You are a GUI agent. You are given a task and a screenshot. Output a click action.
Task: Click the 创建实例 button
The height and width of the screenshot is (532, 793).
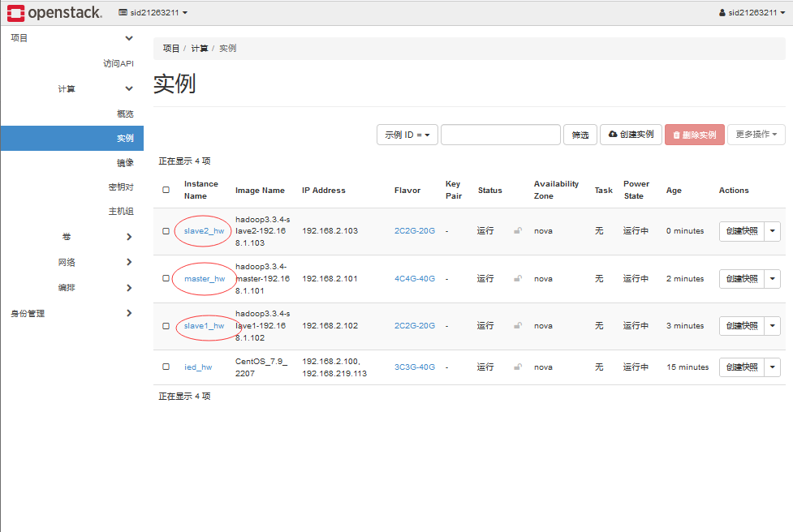click(631, 135)
